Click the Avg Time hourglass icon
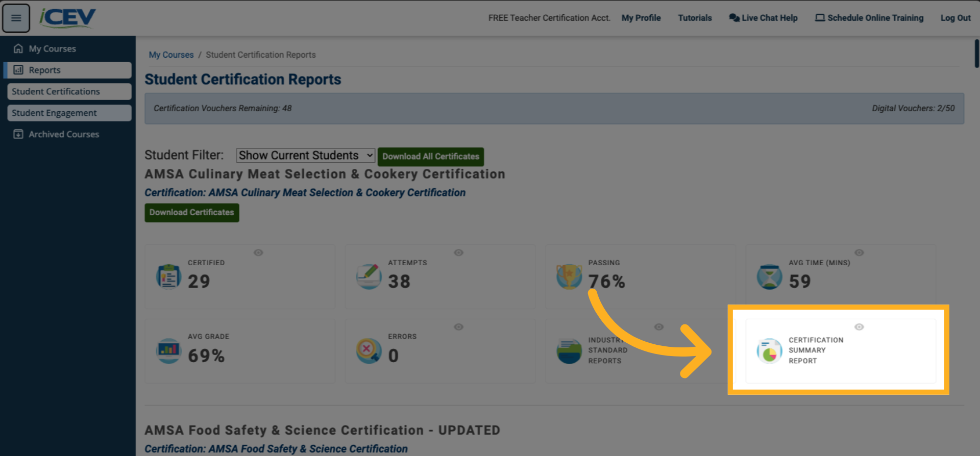 coord(769,276)
